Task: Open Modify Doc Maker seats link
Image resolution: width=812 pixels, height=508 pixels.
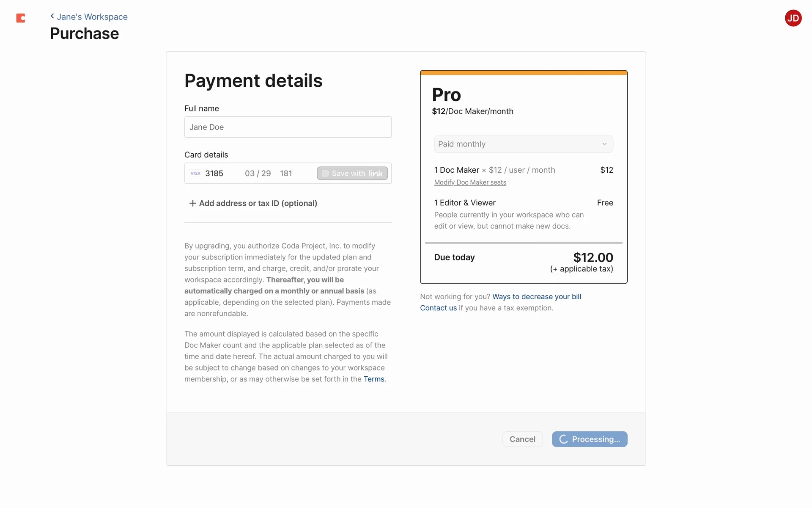Action: click(470, 182)
